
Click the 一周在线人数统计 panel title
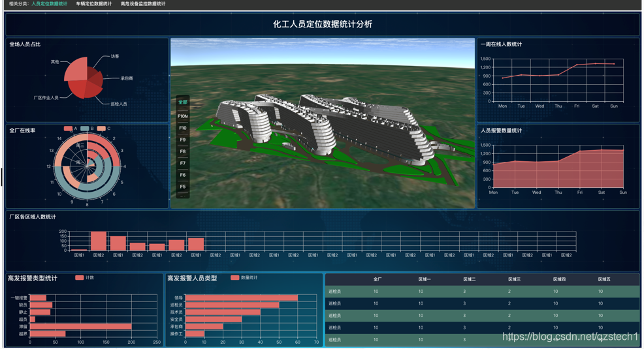501,44
